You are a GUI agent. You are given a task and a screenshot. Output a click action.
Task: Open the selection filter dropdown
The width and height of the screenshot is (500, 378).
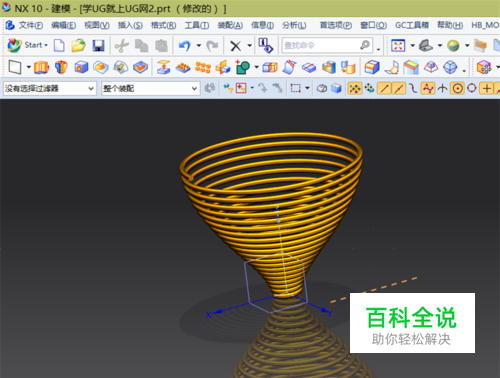point(50,88)
